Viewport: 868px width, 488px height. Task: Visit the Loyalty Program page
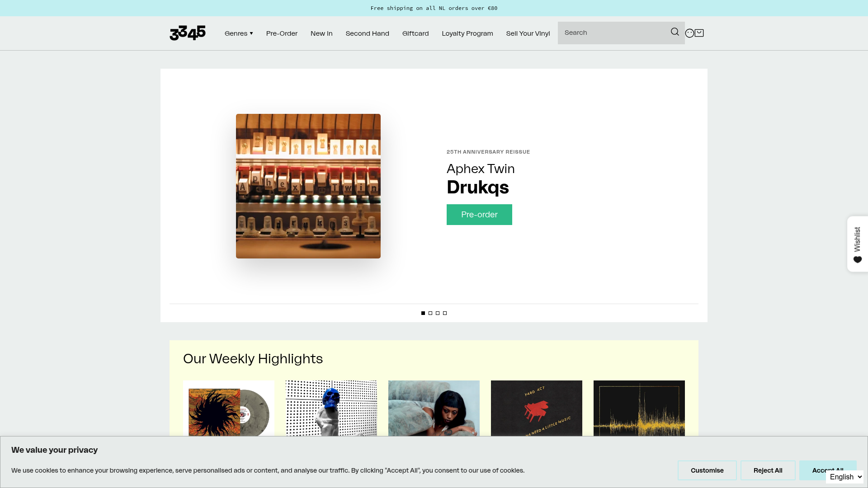point(467,33)
